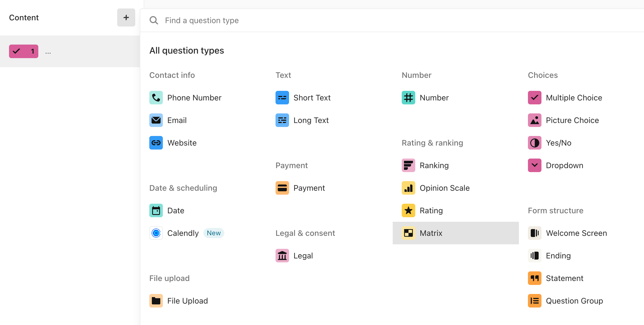Click the Multiple Choice label
The image size is (644, 325).
click(x=574, y=98)
